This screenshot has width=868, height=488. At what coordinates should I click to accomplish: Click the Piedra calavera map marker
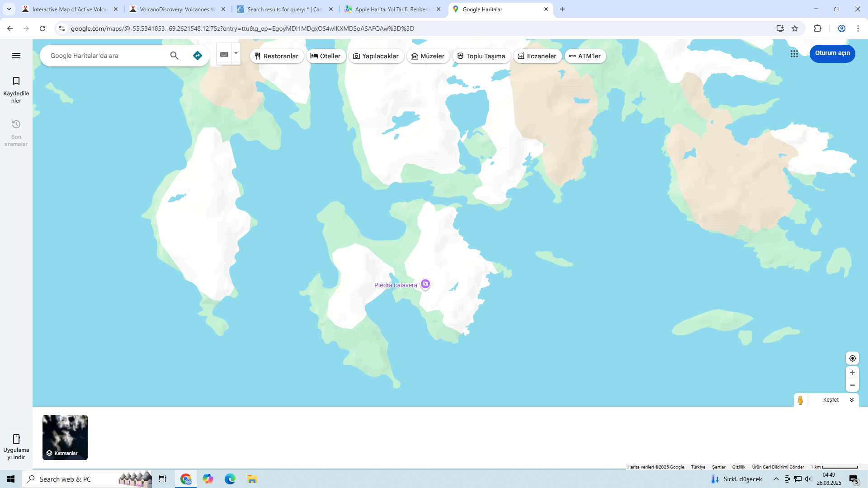coord(425,284)
